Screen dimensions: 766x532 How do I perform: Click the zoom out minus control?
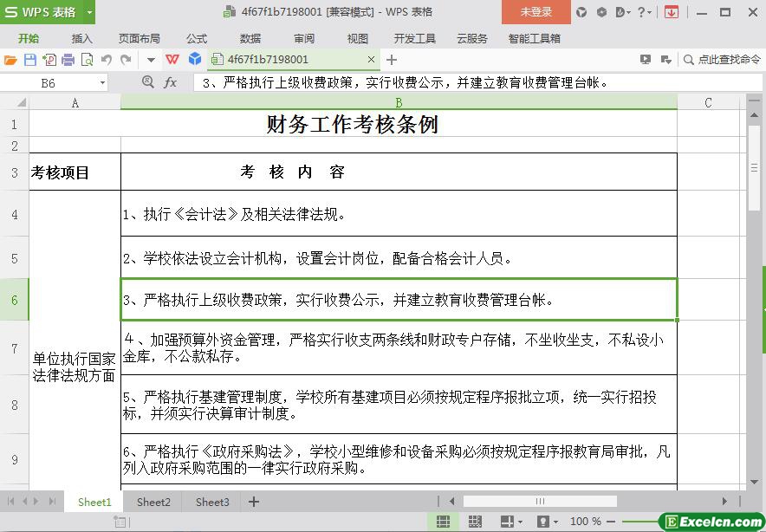coord(610,522)
